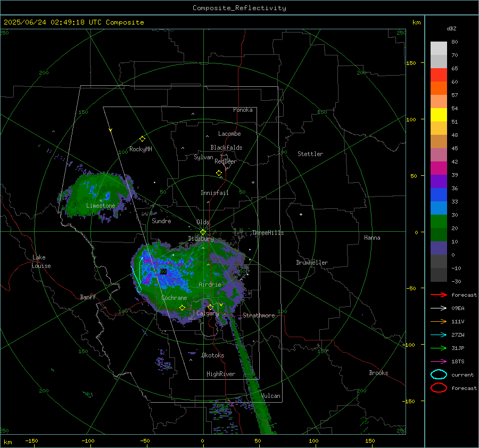Click the Cochrane town label

click(x=174, y=298)
